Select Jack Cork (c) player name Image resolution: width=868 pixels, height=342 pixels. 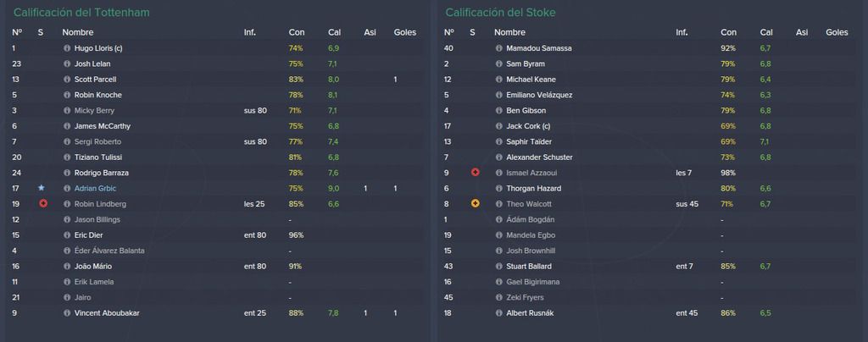coord(528,126)
